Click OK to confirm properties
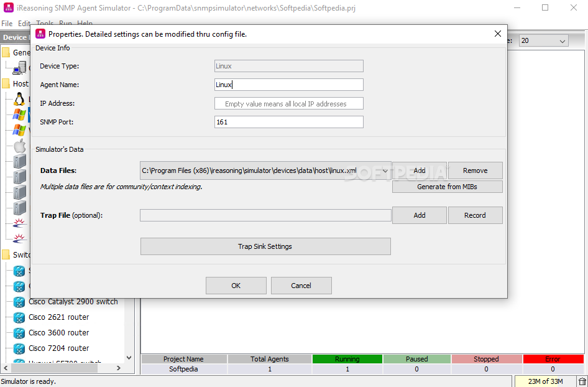This screenshot has height=387, width=588. pos(236,286)
